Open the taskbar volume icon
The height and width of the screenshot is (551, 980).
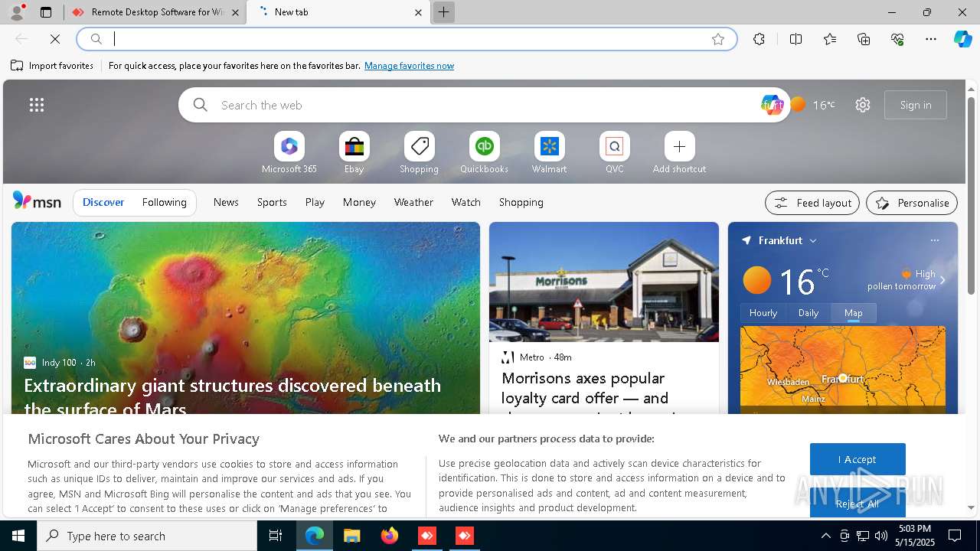(x=881, y=536)
